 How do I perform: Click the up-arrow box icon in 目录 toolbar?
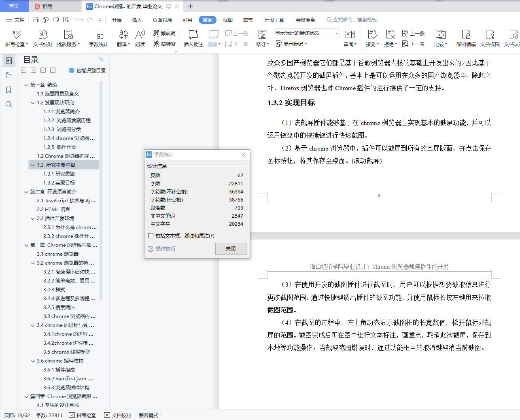pyautogui.click(x=33, y=70)
